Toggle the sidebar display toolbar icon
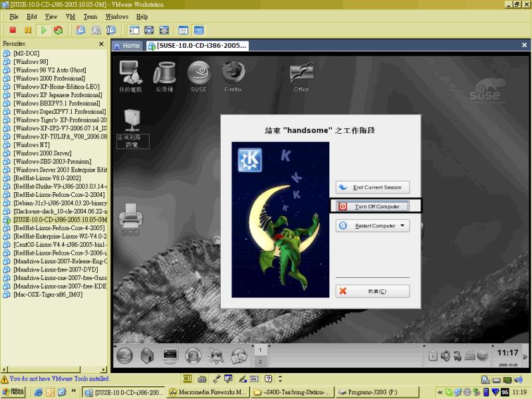The width and height of the screenshot is (532, 399). point(134,30)
